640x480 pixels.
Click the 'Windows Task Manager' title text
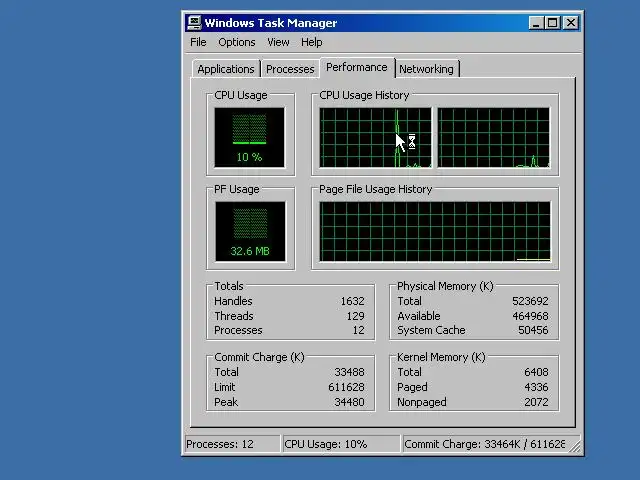pos(271,23)
